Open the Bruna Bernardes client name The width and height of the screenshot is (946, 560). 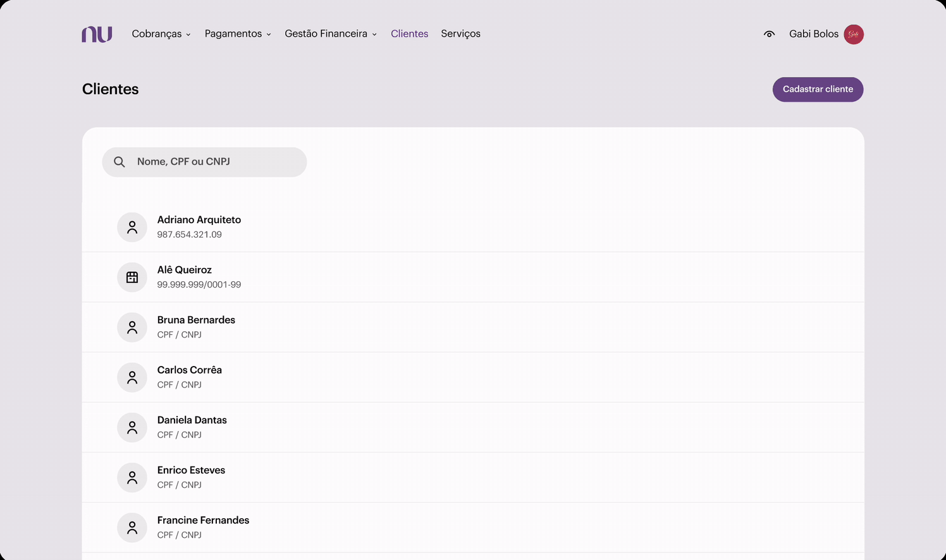(196, 320)
